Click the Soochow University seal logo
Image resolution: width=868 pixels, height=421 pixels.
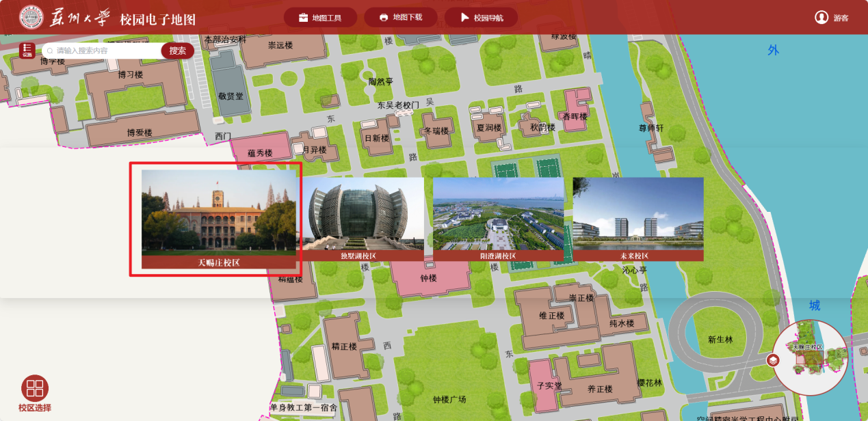31,17
